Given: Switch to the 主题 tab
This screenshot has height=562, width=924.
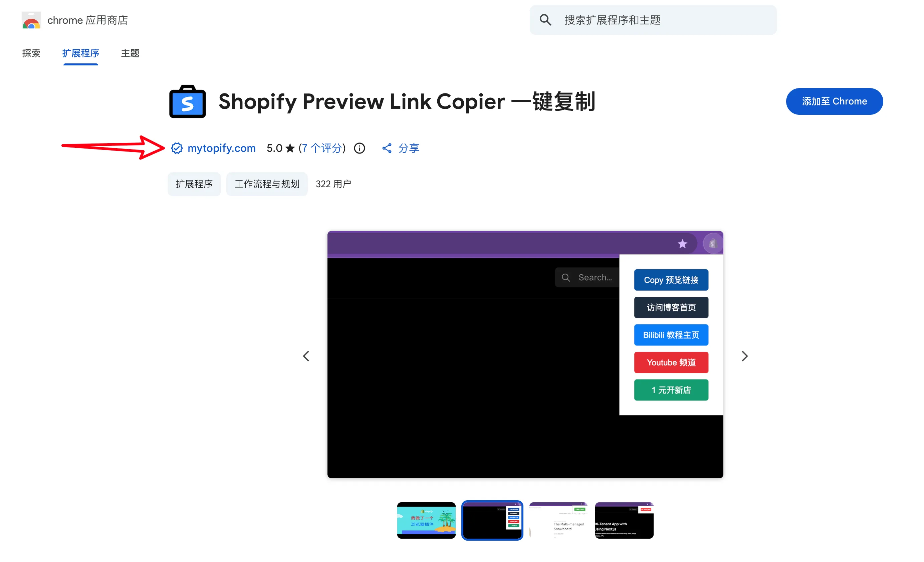Looking at the screenshot, I should pyautogui.click(x=130, y=54).
